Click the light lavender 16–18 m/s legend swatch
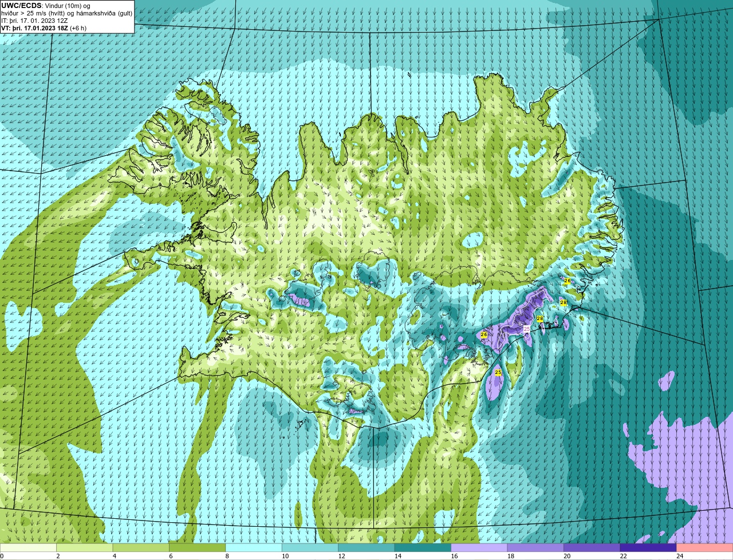The height and width of the screenshot is (560, 733). pos(479,547)
